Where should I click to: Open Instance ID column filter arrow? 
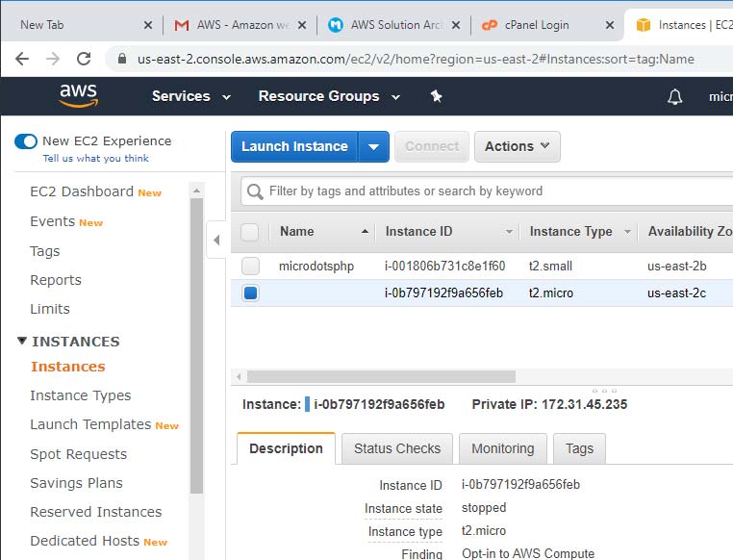[x=509, y=231]
